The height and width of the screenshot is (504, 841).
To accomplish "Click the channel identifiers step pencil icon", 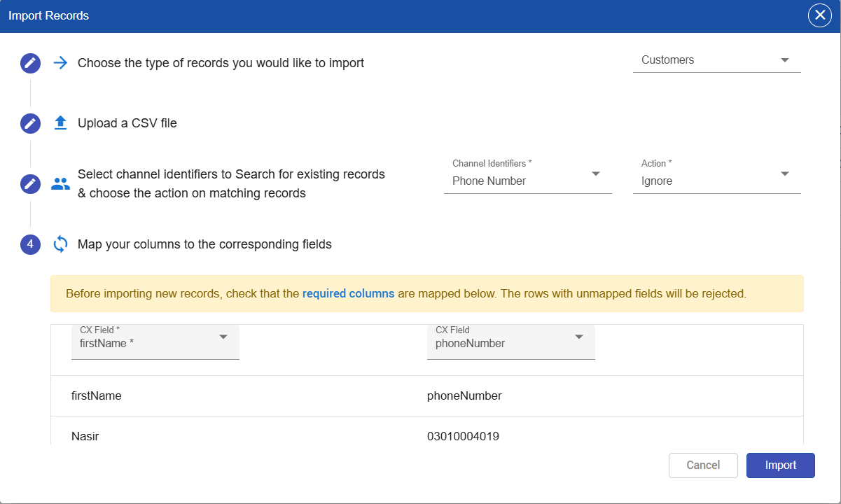I will tap(30, 184).
